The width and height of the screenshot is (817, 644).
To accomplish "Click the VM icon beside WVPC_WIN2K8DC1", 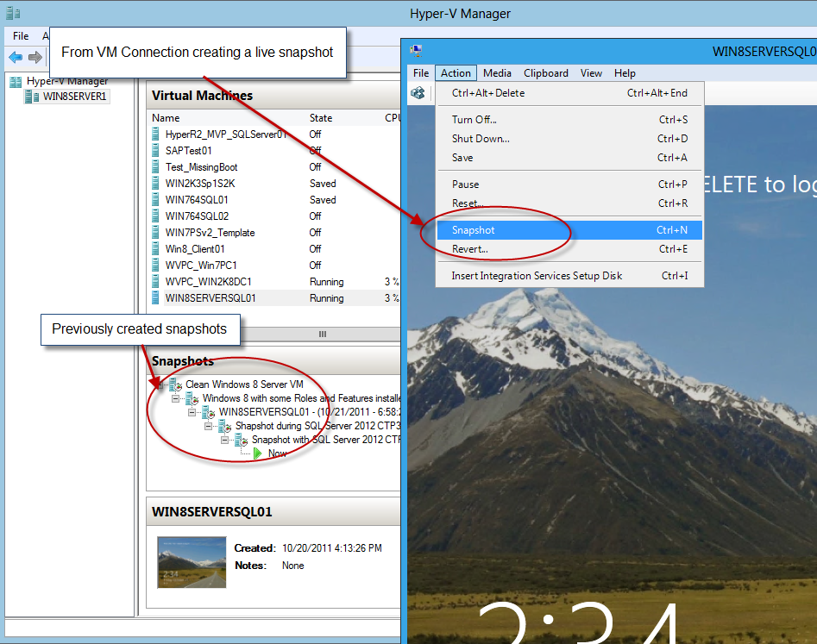I will point(155,282).
